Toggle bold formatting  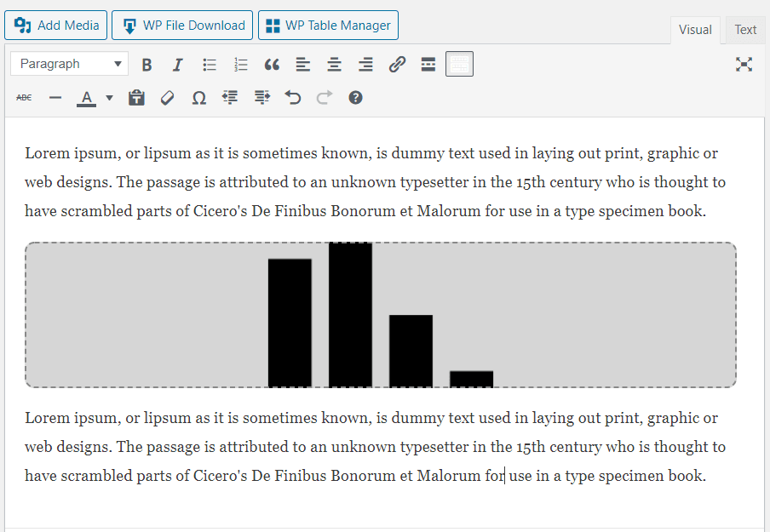pos(147,65)
